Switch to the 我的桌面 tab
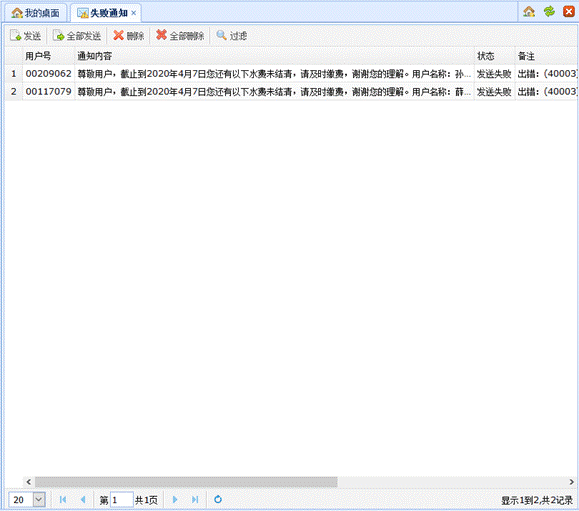Image resolution: width=579 pixels, height=511 pixels. [35, 13]
